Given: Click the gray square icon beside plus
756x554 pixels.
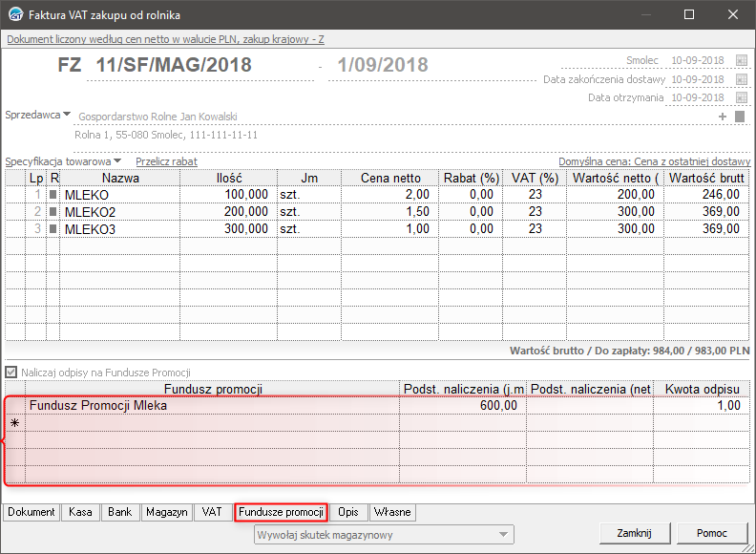Looking at the screenshot, I should click(739, 117).
